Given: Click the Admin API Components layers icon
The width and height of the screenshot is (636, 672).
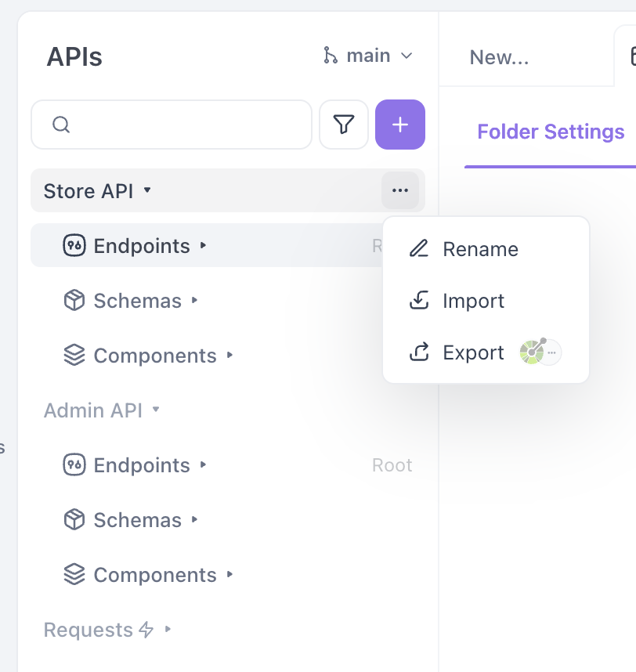Looking at the screenshot, I should click(x=74, y=574).
